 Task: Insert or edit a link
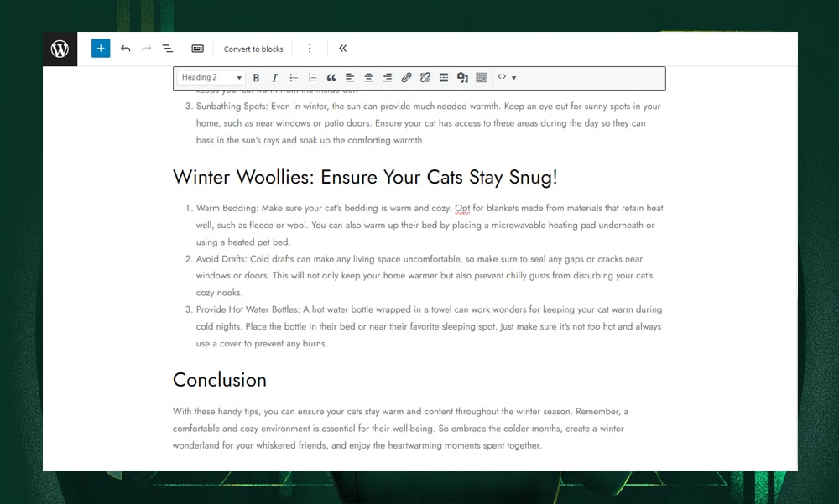(406, 78)
